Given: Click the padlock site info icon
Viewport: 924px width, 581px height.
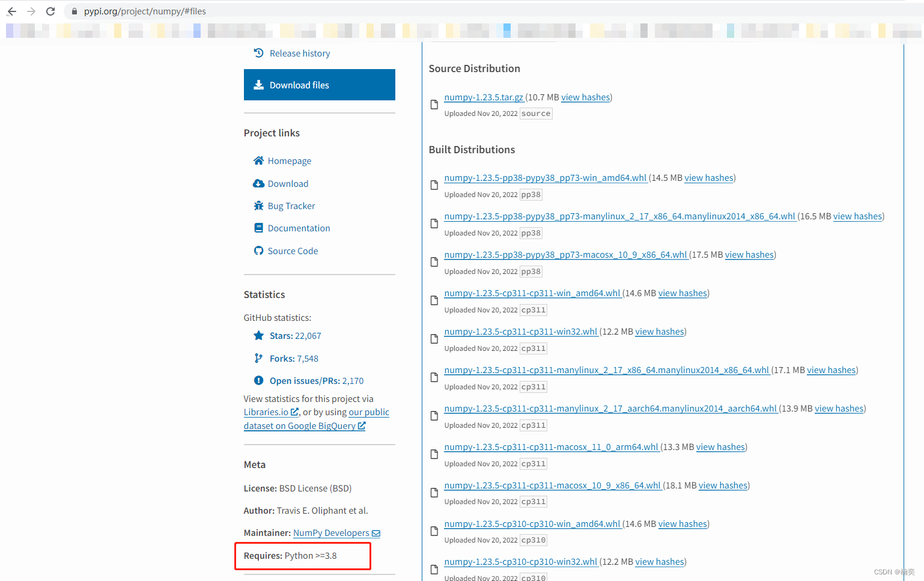Looking at the screenshot, I should (74, 11).
